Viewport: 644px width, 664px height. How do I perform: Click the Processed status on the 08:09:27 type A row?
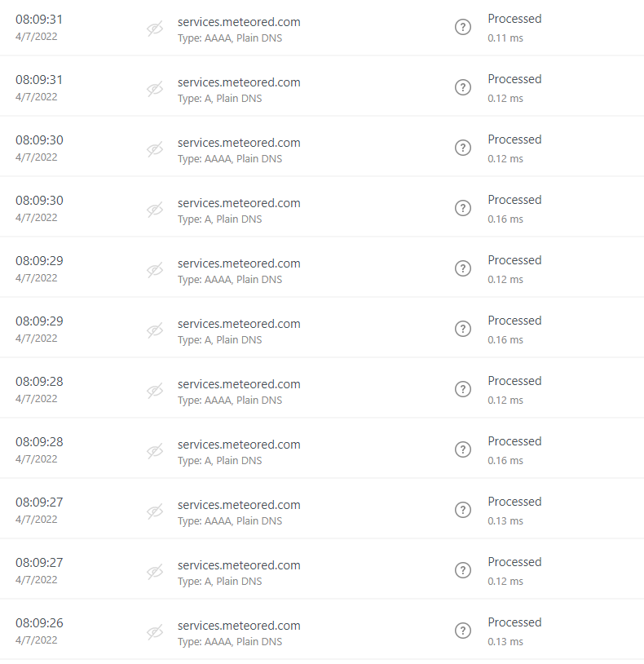[514, 562]
